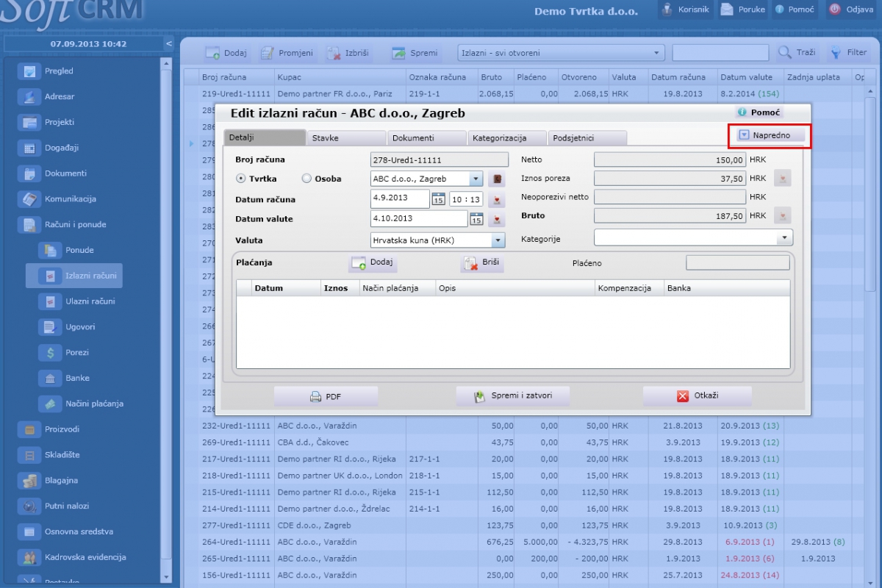The width and height of the screenshot is (882, 588).
Task: Switch to the Podsjetnici tab
Action: click(587, 138)
